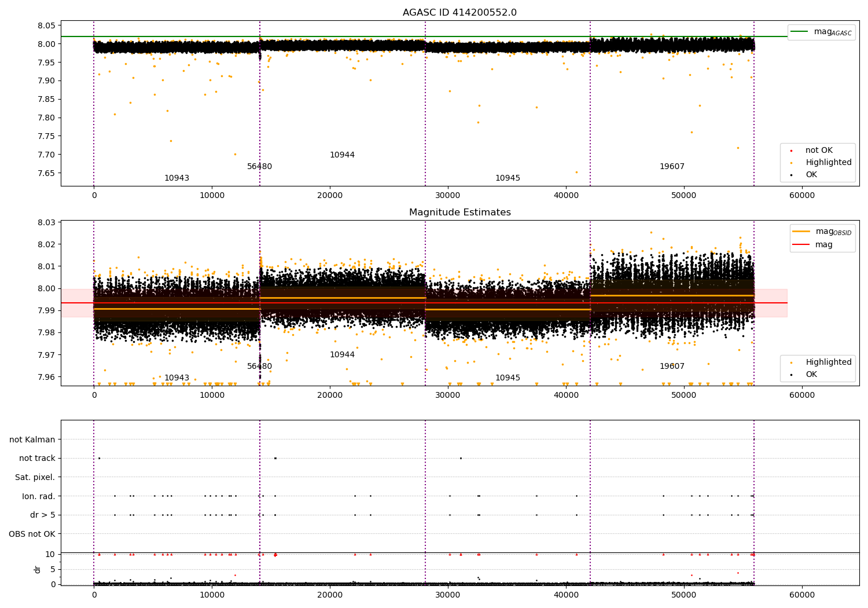Click obsid label 10944 in Magnitude Estimates plot
The width and height of the screenshot is (868, 608).
tap(342, 355)
